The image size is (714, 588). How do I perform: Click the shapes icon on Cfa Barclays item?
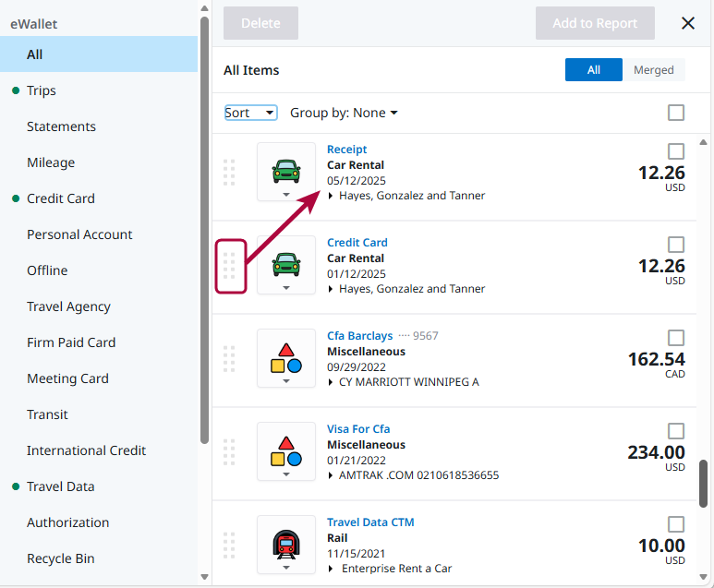coord(286,358)
